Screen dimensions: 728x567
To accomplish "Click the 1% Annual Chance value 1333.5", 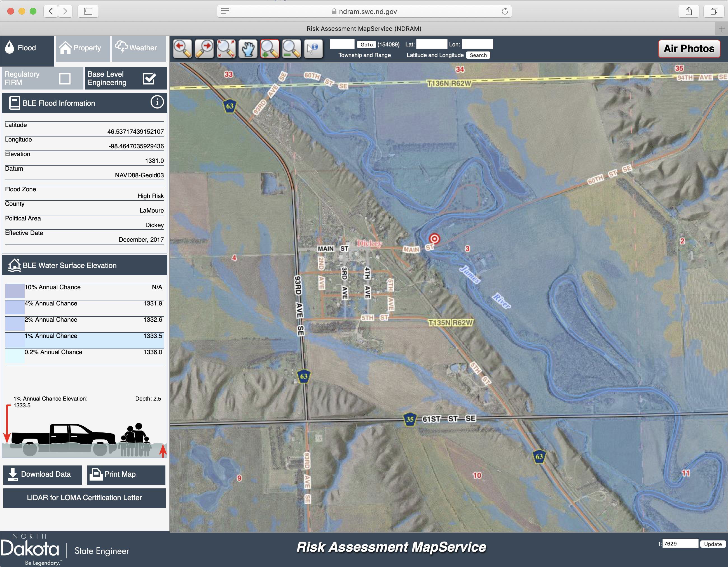I will [x=153, y=336].
